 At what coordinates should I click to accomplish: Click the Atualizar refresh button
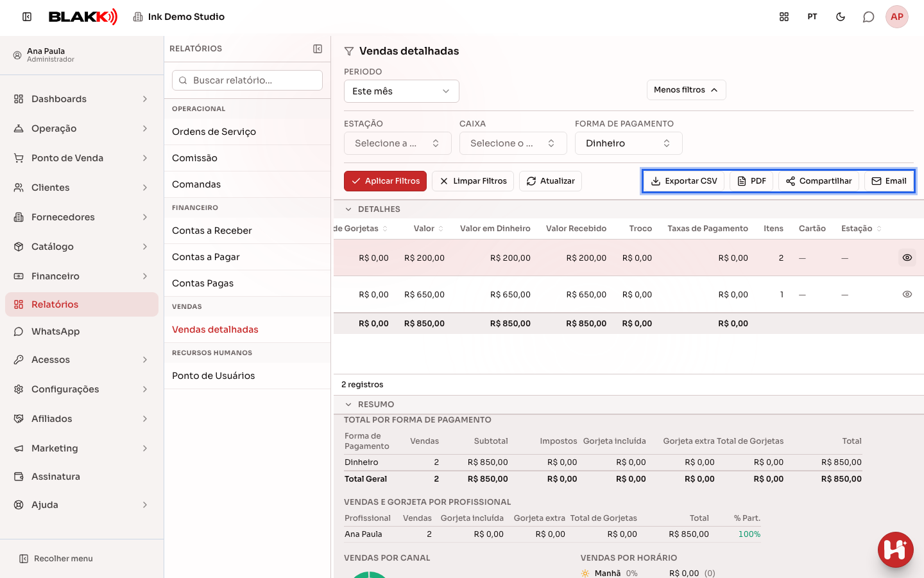(551, 181)
